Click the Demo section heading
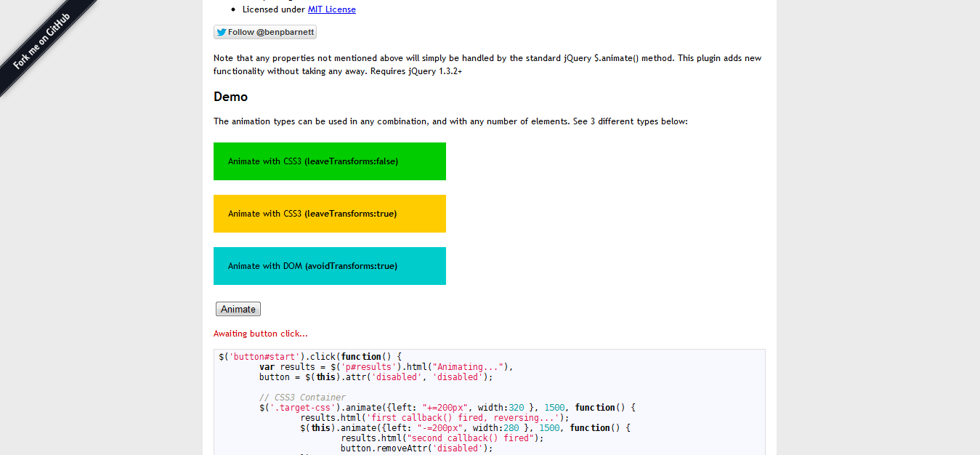Image resolution: width=980 pixels, height=455 pixels. click(230, 96)
